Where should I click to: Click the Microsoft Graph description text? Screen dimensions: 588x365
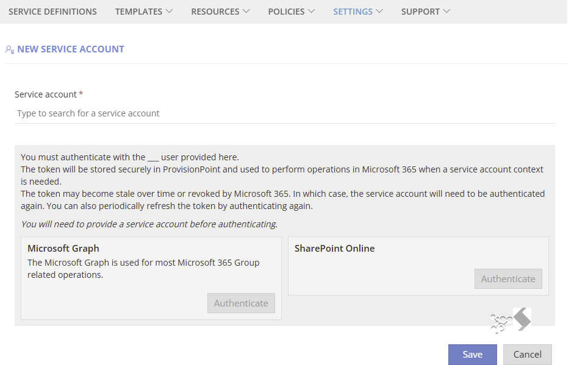click(143, 269)
